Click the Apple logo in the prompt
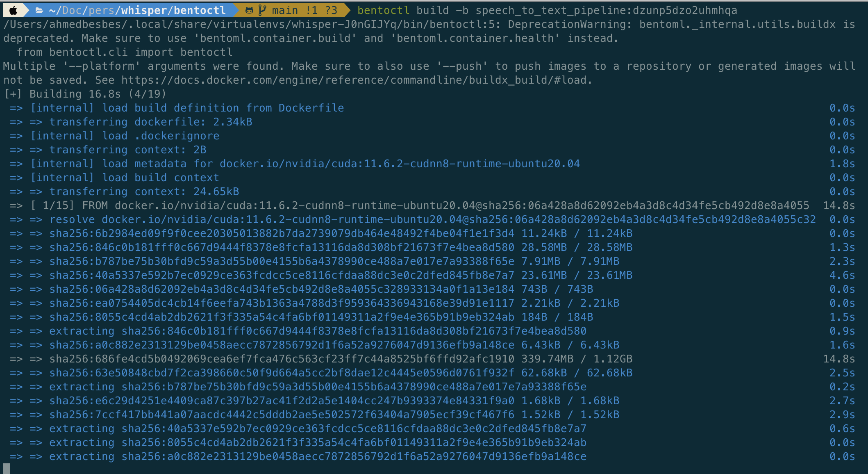868x474 pixels. click(13, 10)
